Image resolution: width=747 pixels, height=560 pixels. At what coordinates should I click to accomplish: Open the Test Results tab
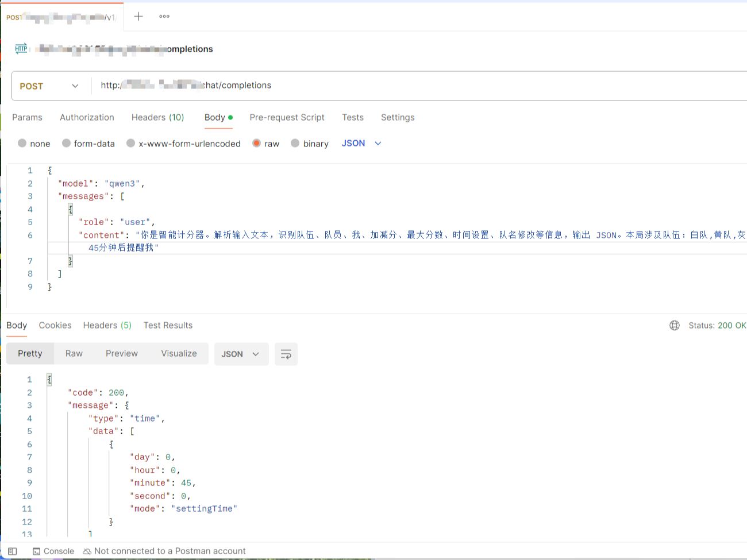click(168, 325)
